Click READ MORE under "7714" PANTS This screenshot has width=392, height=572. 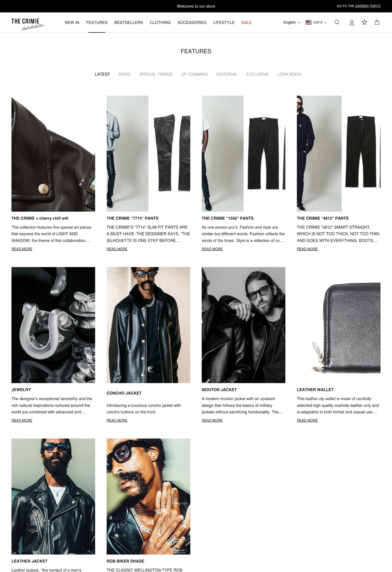[117, 249]
